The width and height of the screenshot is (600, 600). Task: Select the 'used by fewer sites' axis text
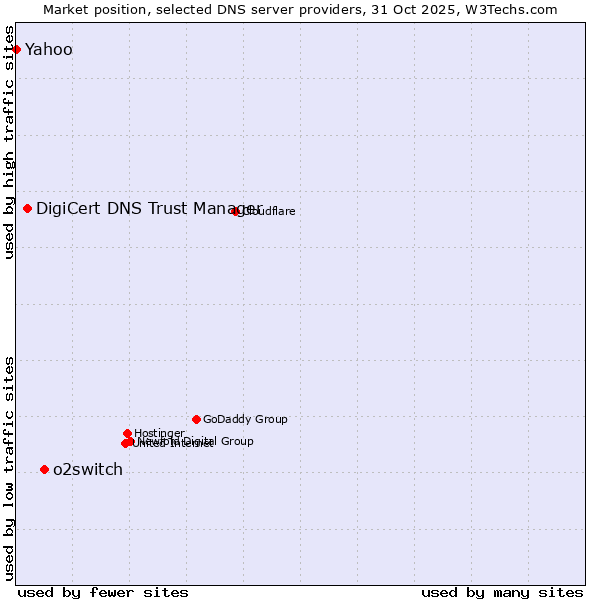click(103, 593)
